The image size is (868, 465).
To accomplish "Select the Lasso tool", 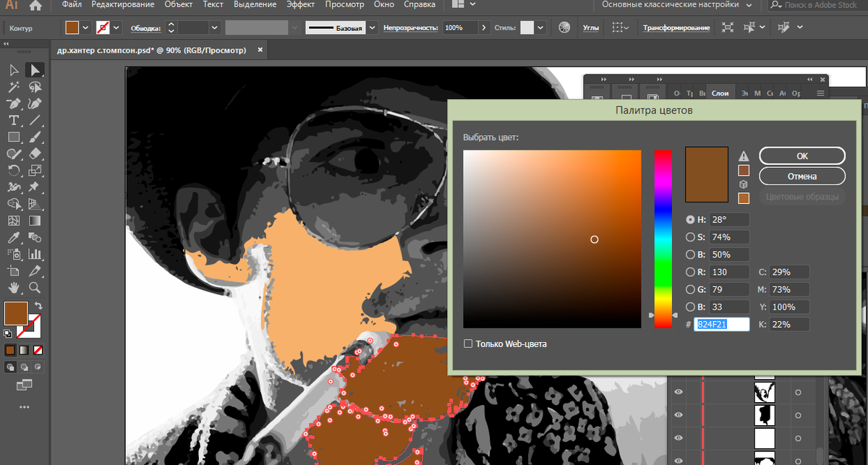I will point(34,87).
